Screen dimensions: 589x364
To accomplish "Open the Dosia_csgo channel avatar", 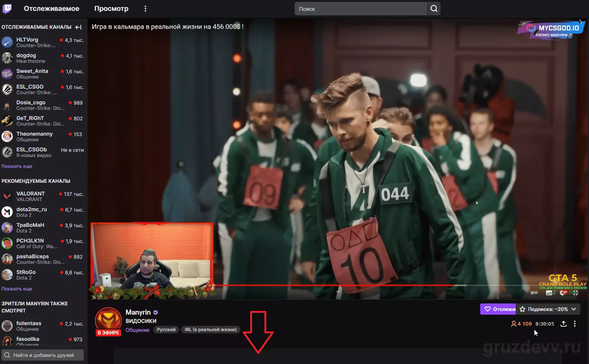I will (x=7, y=105).
